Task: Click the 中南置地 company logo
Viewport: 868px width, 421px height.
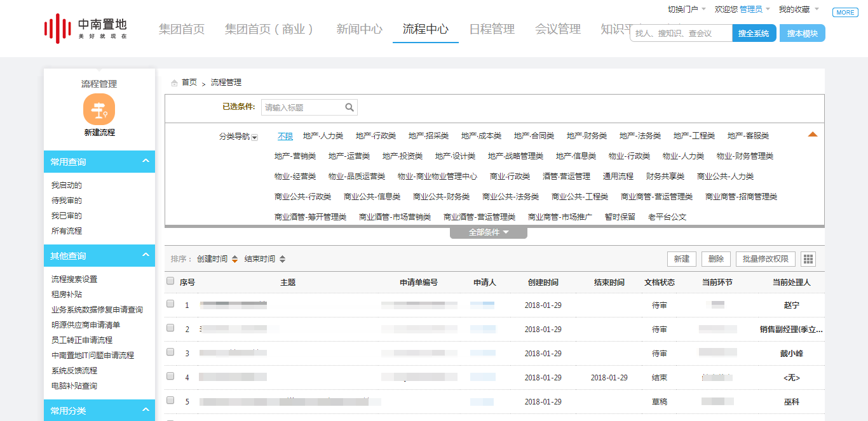Action: pyautogui.click(x=85, y=29)
